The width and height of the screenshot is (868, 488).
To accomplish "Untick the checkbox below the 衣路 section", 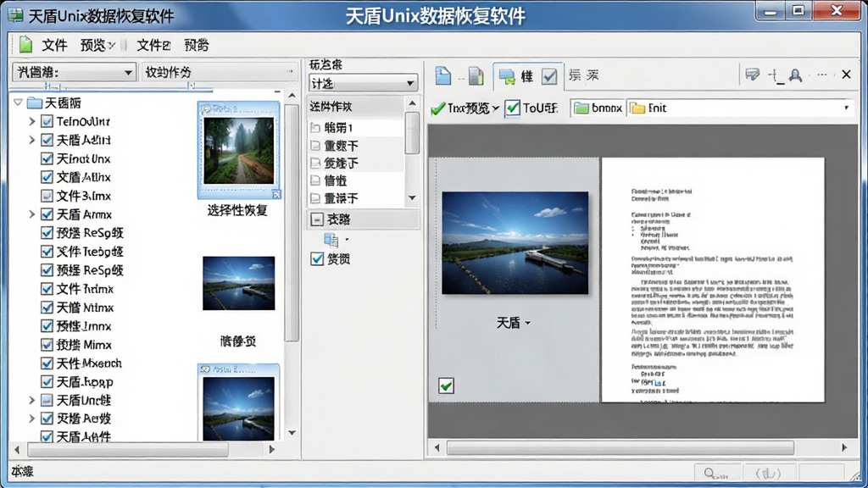I will [317, 259].
